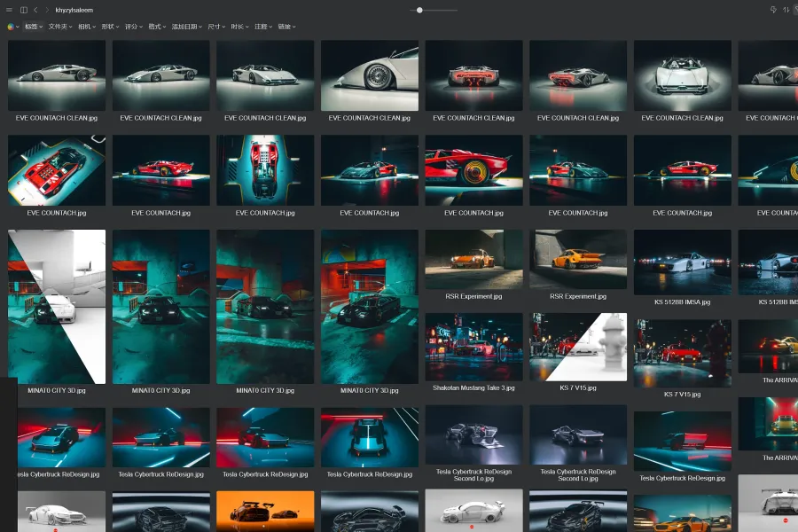This screenshot has height=532, width=798.
Task: Open the 评分 rating filter
Action: click(x=134, y=27)
